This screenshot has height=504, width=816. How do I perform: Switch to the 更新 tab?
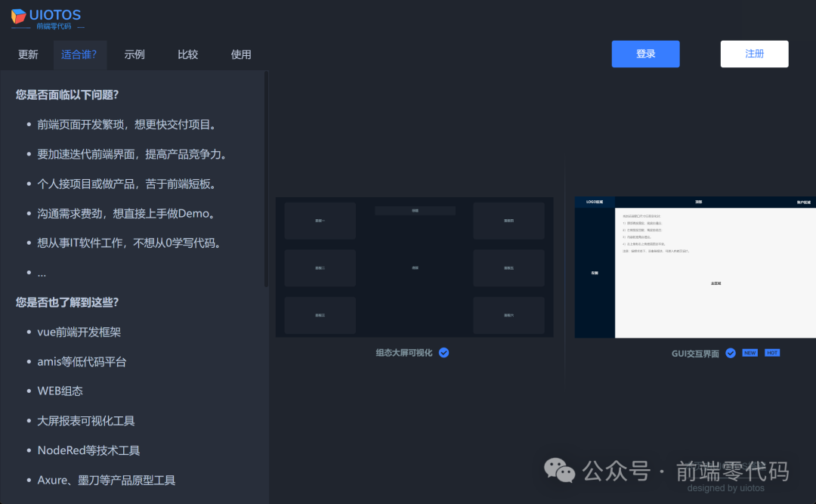point(27,54)
